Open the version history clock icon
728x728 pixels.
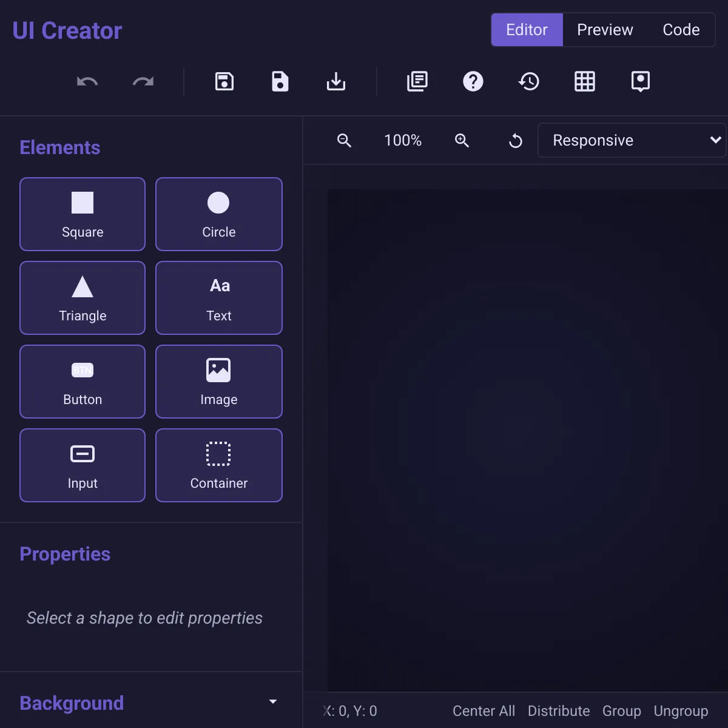point(529,81)
